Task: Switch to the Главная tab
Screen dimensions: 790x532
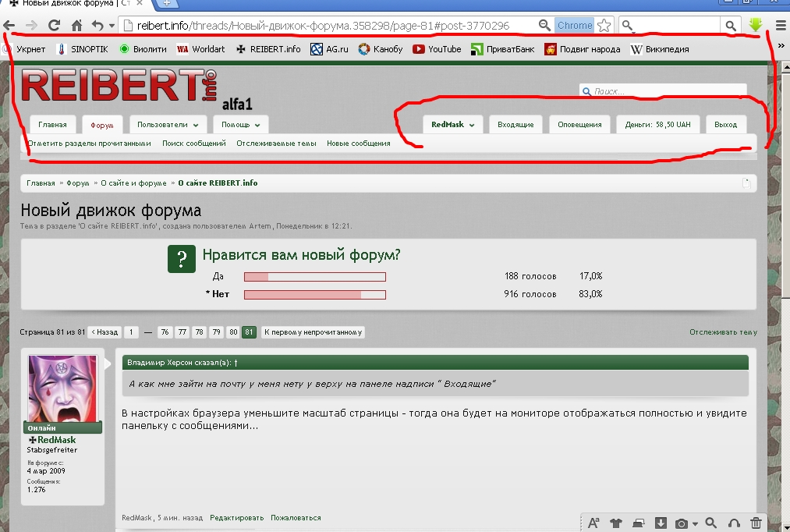Action: (52, 125)
